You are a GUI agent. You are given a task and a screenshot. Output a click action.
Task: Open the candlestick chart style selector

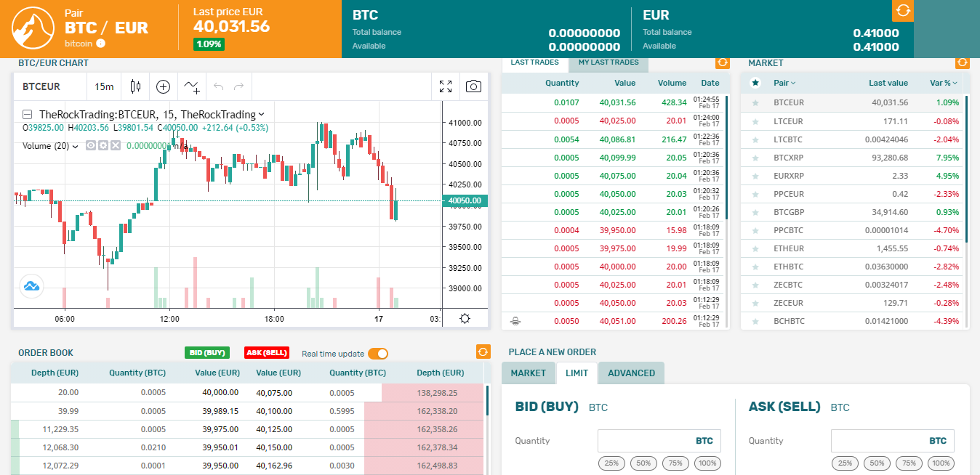click(135, 87)
